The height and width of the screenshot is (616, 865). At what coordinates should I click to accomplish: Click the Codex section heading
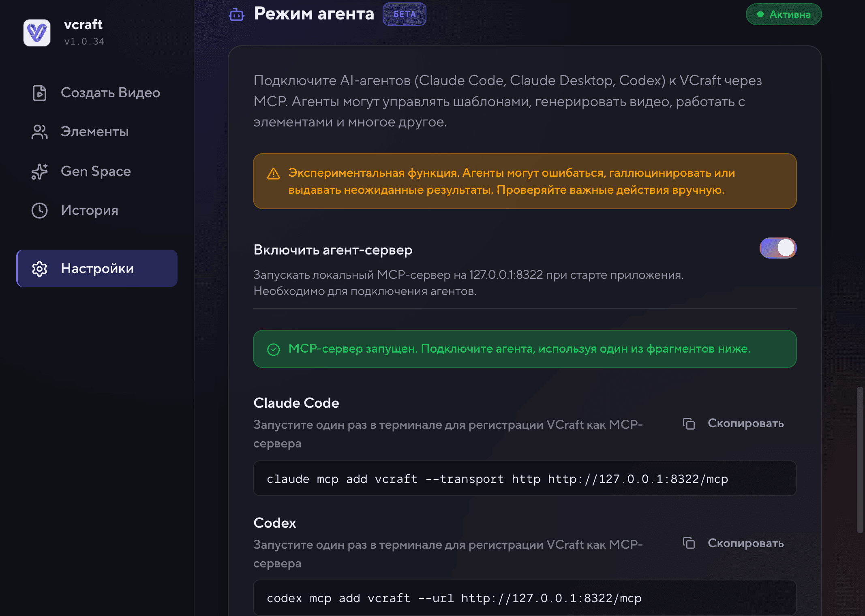coord(275,523)
